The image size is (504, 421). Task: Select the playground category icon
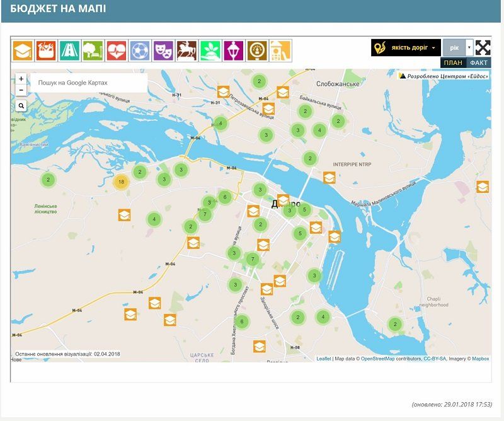[x=280, y=50]
